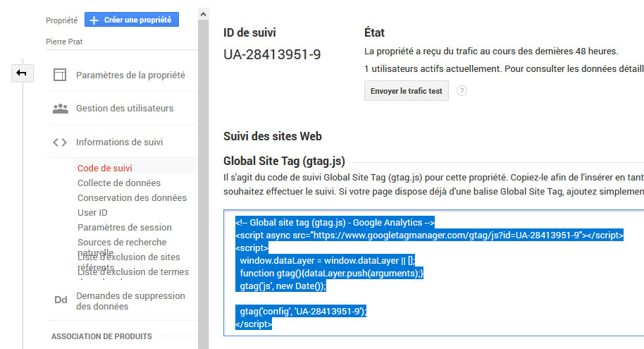Click the Envoyer le trafic test button
This screenshot has width=644, height=349.
pyautogui.click(x=406, y=91)
